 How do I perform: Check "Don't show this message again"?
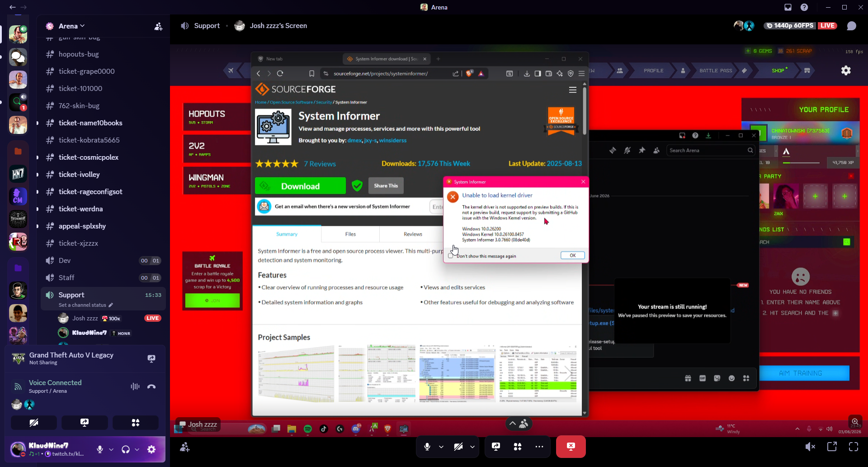pos(450,256)
